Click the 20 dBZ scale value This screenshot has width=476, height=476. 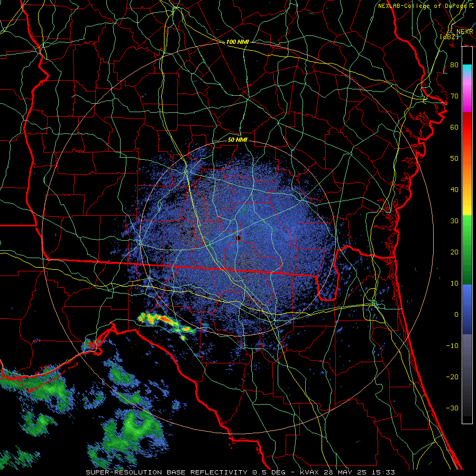click(x=454, y=252)
